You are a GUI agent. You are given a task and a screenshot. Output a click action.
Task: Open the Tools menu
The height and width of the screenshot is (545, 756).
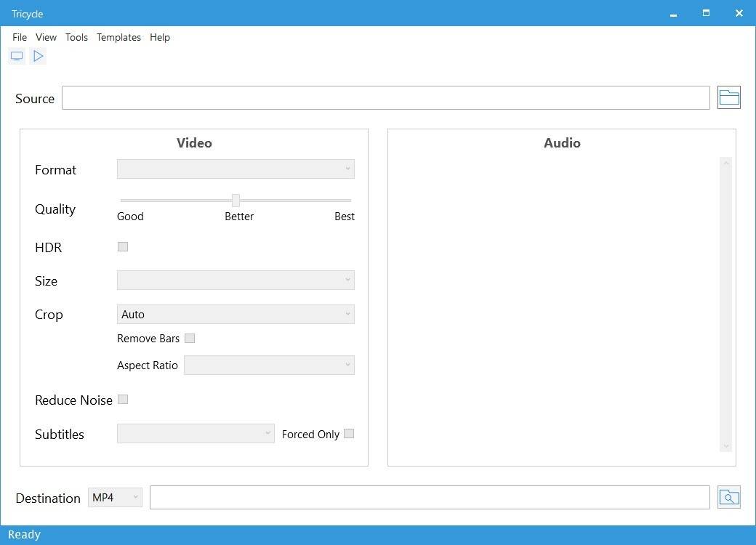pos(76,37)
